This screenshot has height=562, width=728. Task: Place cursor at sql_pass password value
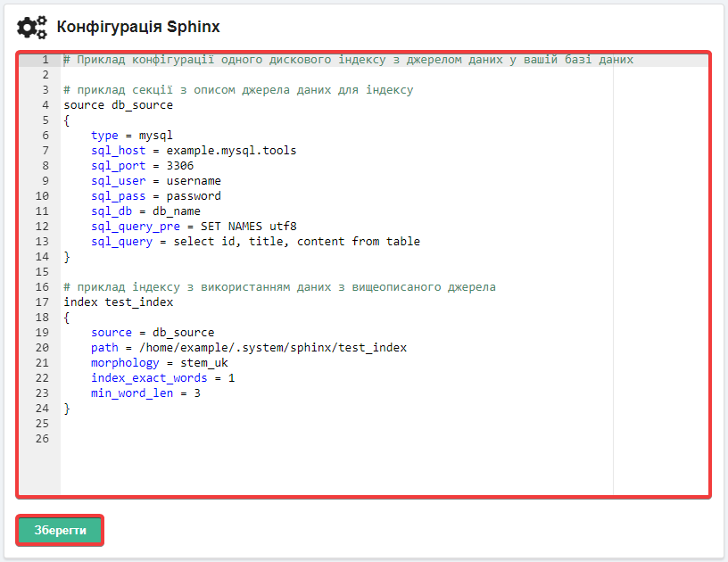[194, 196]
